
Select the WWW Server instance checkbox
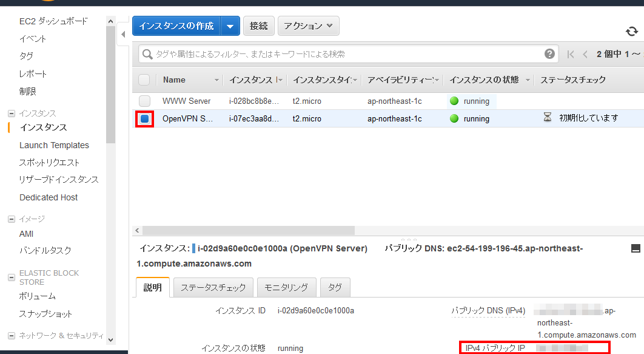(x=144, y=101)
